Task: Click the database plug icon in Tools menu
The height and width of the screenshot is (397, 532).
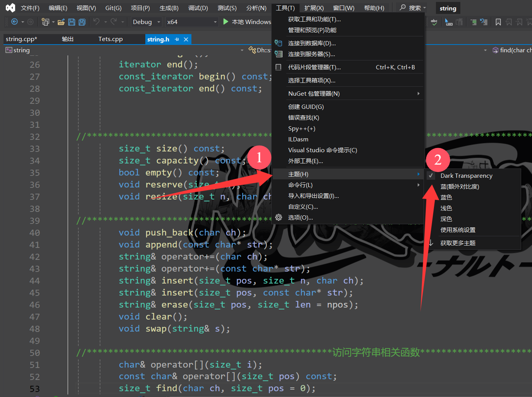Action: (x=278, y=43)
